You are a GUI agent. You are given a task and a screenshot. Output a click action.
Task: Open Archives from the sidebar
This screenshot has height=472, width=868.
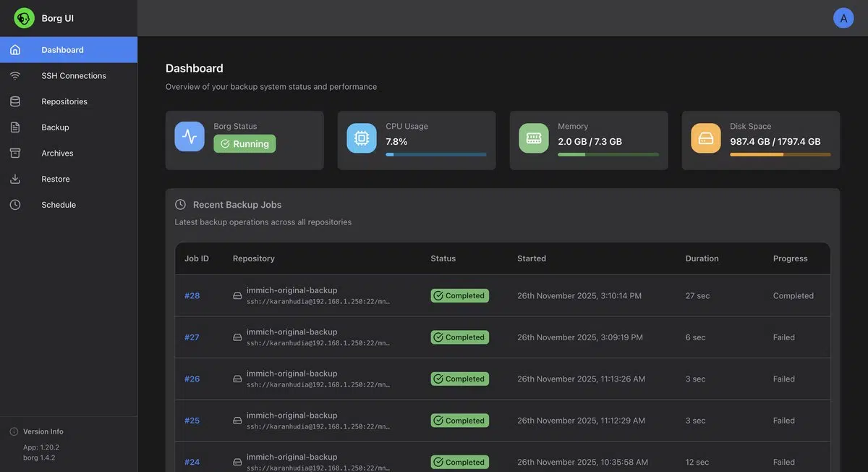(x=57, y=153)
